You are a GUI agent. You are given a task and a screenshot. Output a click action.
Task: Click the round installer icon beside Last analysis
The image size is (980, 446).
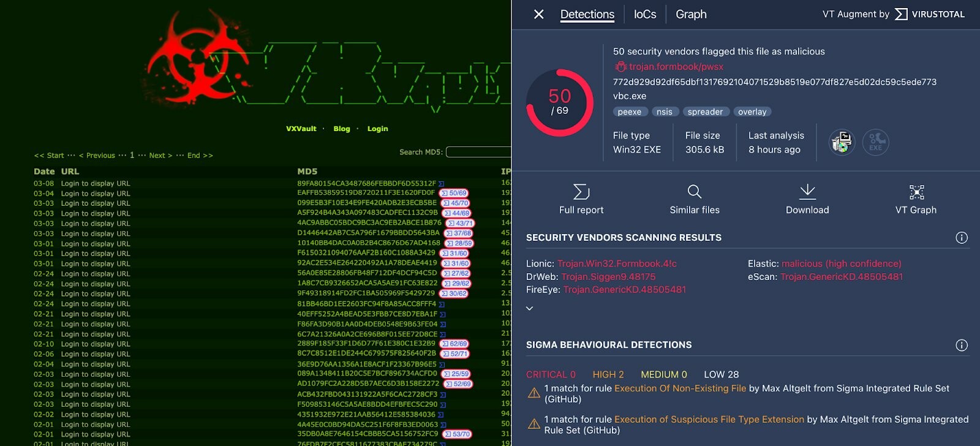click(x=842, y=142)
